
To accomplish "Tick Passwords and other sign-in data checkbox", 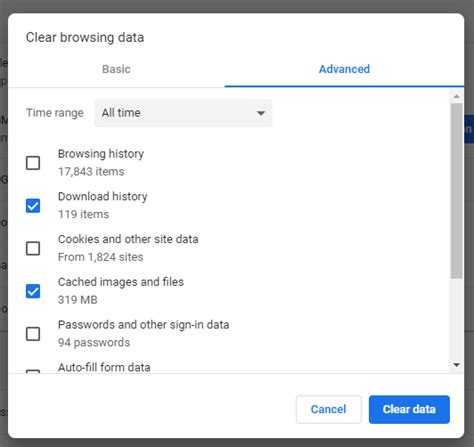I will [x=33, y=334].
